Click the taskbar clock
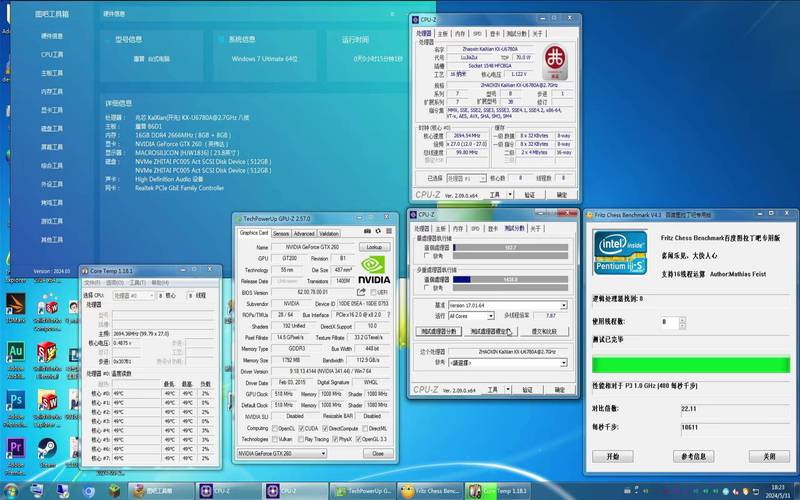This screenshot has height=500, width=800. coord(778,491)
